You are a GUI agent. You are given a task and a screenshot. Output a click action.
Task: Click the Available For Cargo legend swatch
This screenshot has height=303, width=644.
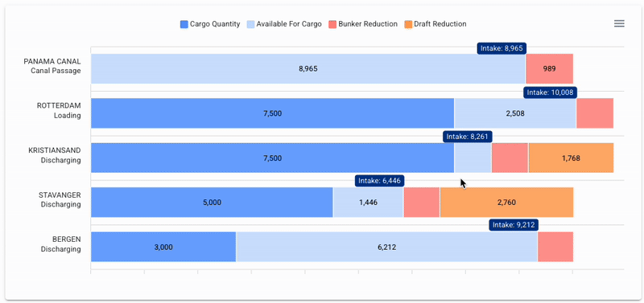pos(250,24)
